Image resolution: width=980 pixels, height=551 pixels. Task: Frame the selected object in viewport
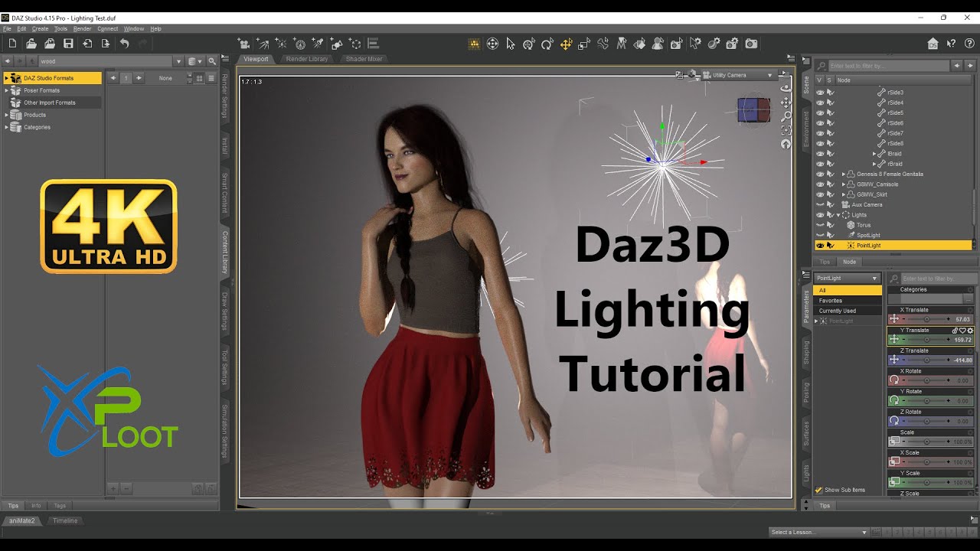point(786,130)
